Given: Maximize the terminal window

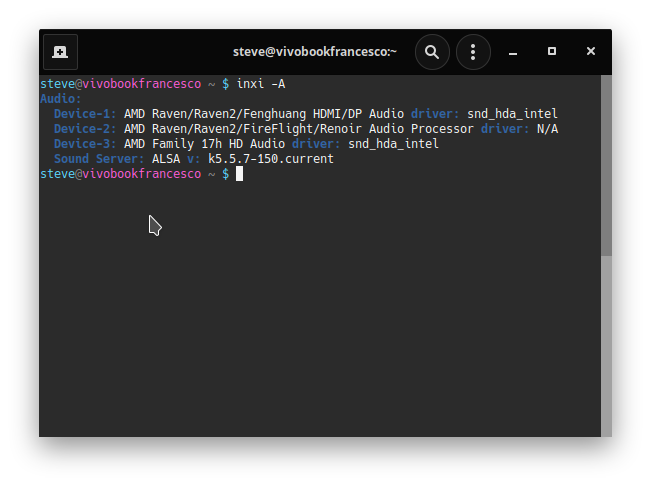Looking at the screenshot, I should tap(551, 51).
